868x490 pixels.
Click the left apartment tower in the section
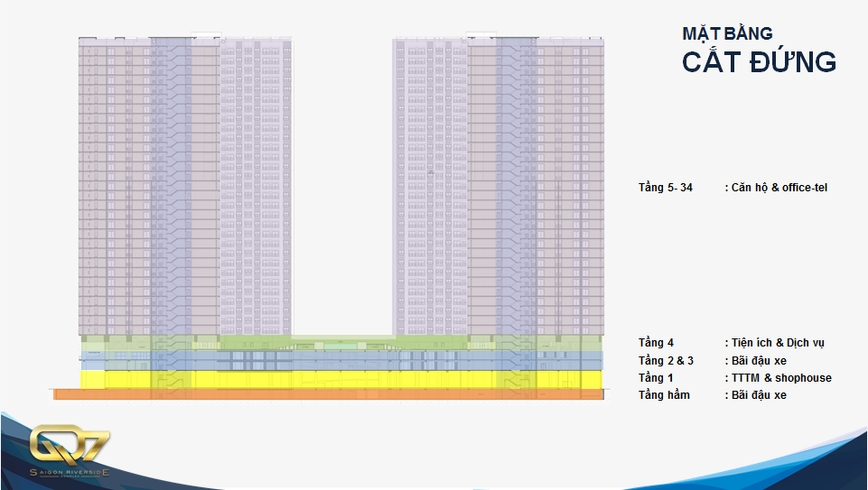[x=185, y=180]
